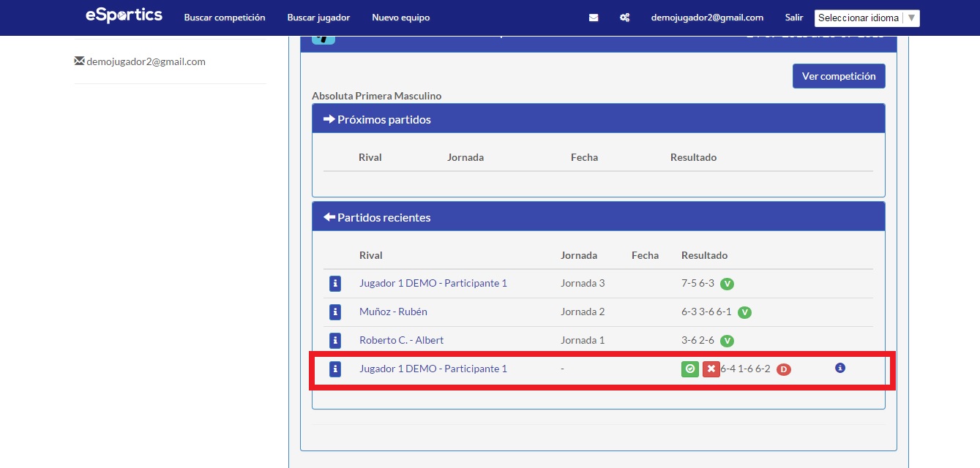980x468 pixels.
Task: Open the settings gears icon in navbar
Action: (x=625, y=18)
